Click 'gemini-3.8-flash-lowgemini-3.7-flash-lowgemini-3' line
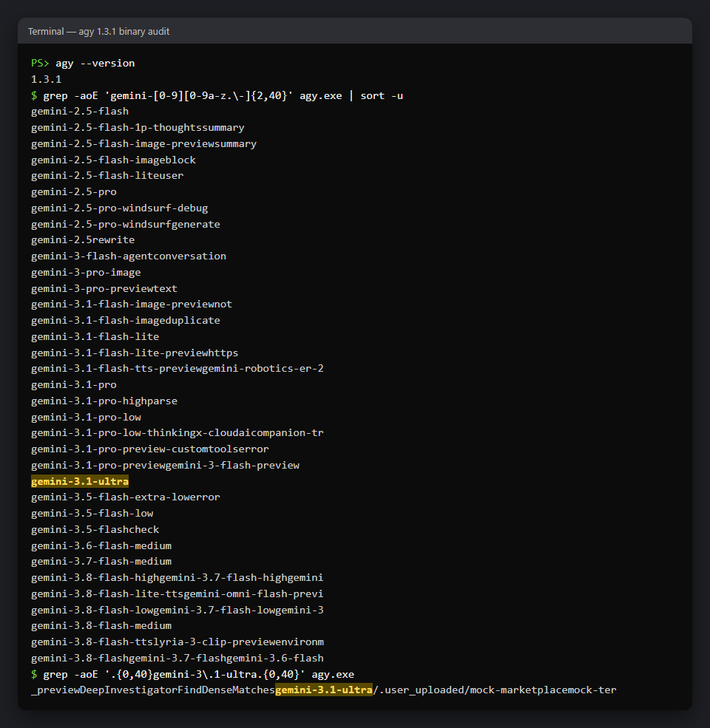Image resolution: width=710 pixels, height=728 pixels. (x=177, y=610)
